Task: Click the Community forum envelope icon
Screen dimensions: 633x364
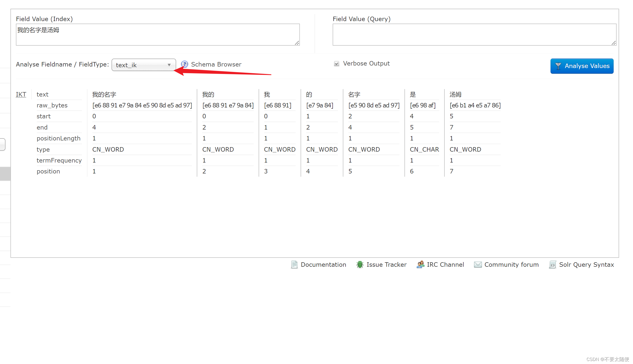Action: click(478, 265)
